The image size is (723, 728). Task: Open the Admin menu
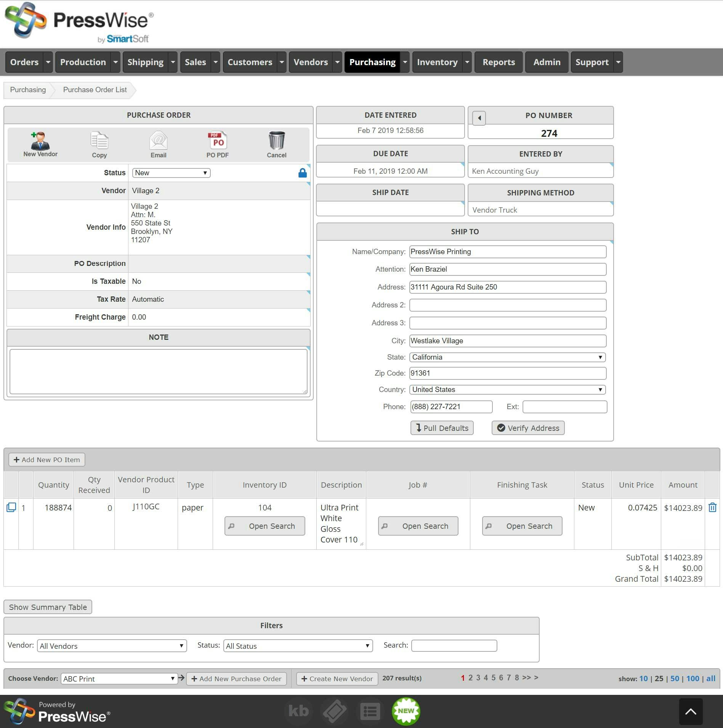click(x=547, y=62)
